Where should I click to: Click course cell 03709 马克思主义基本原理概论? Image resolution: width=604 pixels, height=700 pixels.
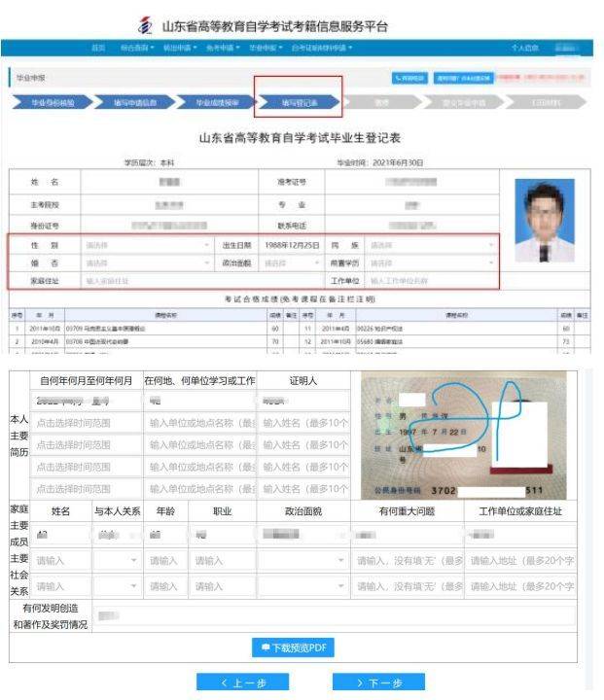105,329
